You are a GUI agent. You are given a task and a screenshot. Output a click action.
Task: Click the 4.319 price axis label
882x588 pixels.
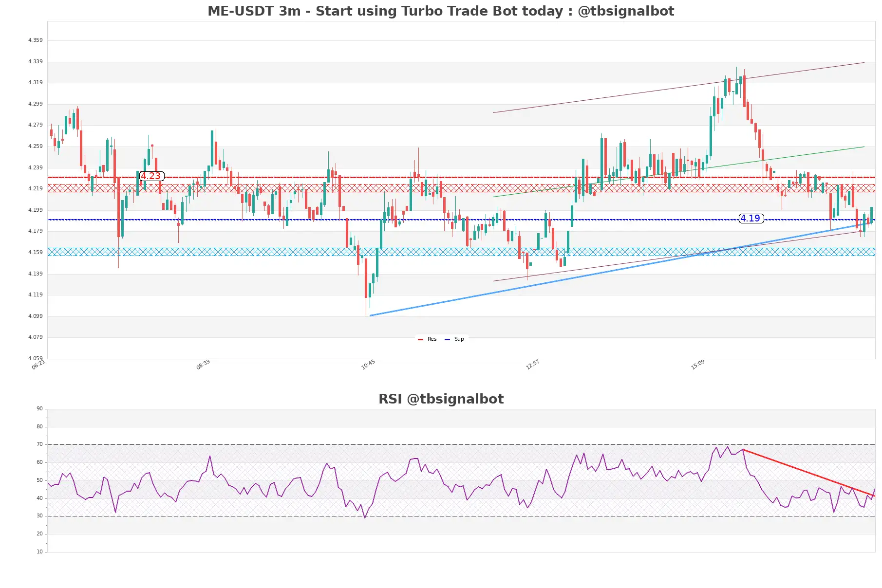pos(35,82)
